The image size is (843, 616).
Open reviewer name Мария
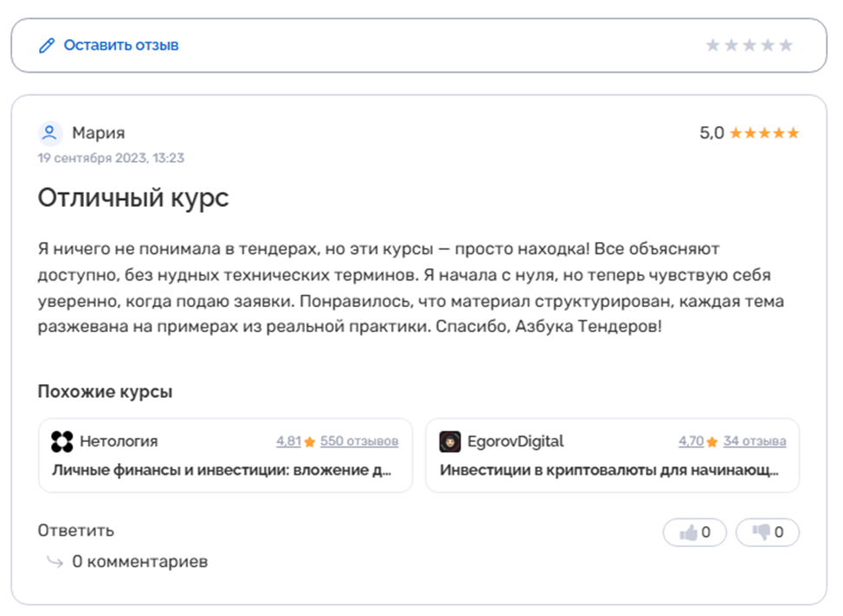98,133
